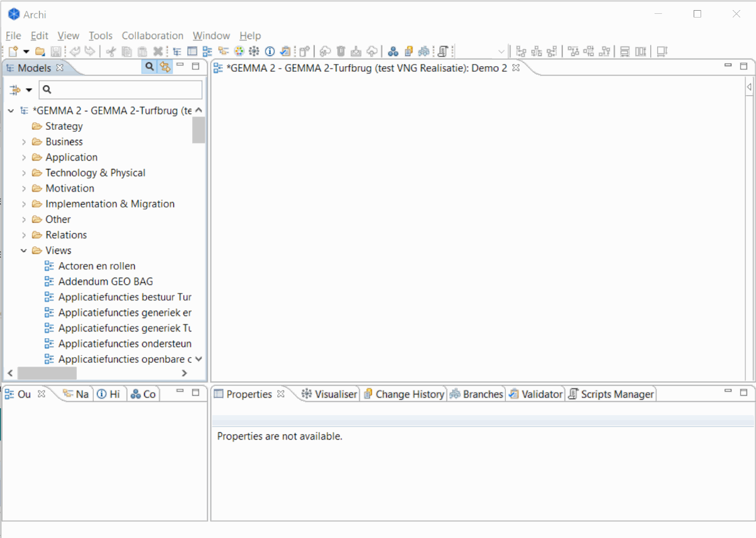Screen dimensions: 756x538
Task: Click the Scripts Manager scroll toolbar icon
Action: pos(442,51)
